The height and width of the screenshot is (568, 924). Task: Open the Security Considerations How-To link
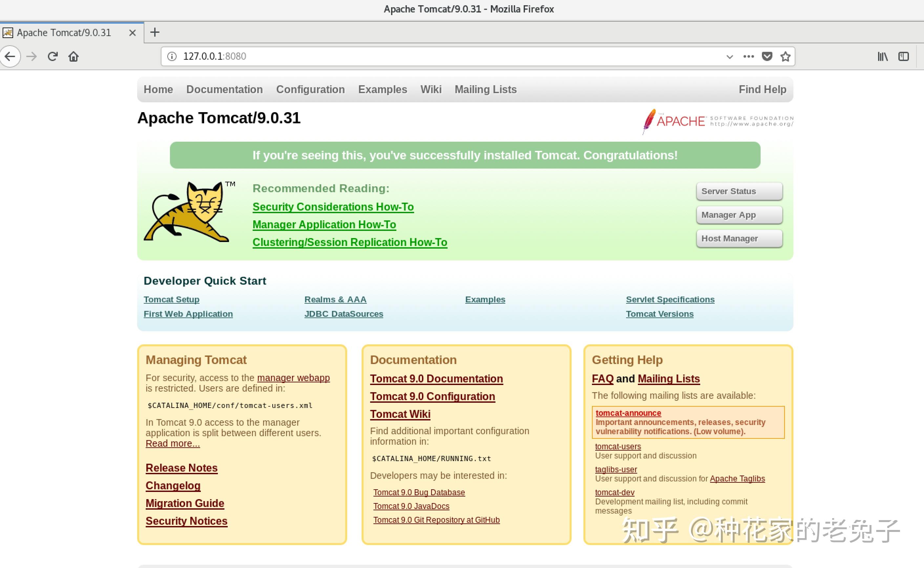tap(333, 207)
